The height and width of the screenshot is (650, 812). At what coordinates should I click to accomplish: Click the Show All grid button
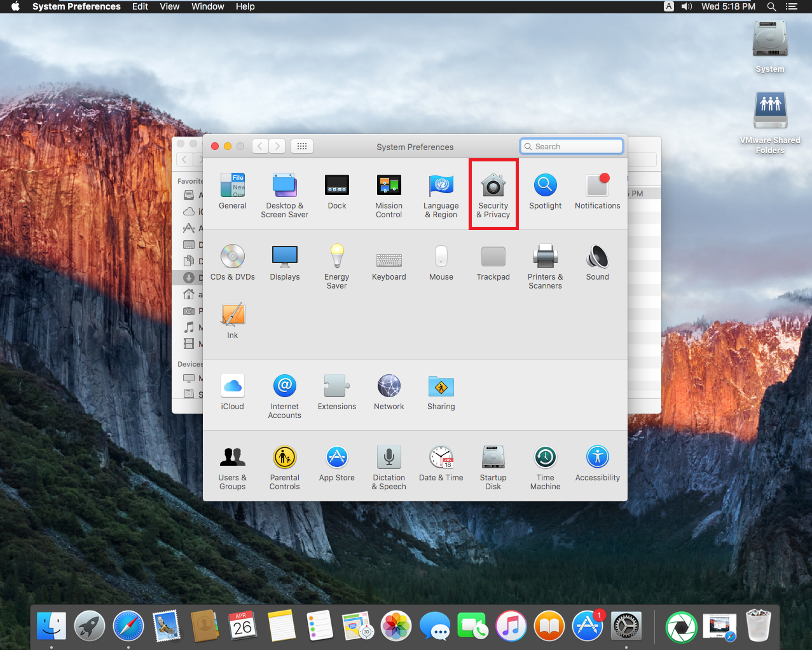302,146
